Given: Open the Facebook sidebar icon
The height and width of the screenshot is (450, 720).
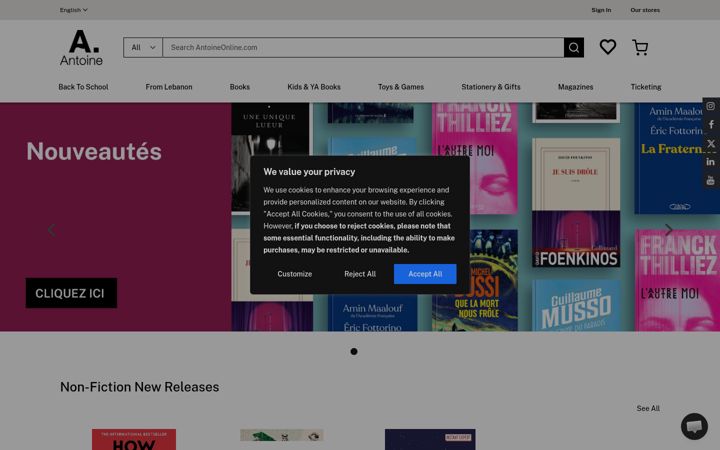Looking at the screenshot, I should click(x=710, y=124).
